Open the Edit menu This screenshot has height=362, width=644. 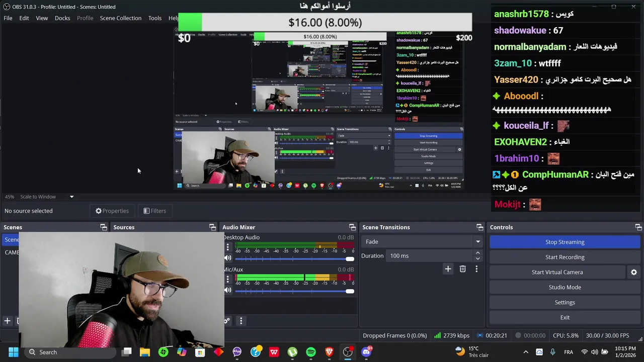pyautogui.click(x=24, y=18)
